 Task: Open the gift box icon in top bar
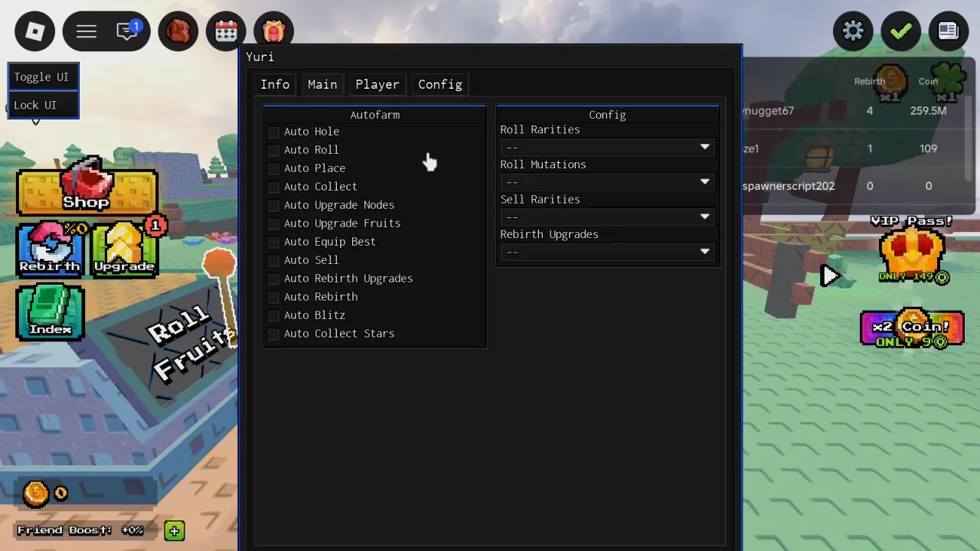pyautogui.click(x=274, y=31)
